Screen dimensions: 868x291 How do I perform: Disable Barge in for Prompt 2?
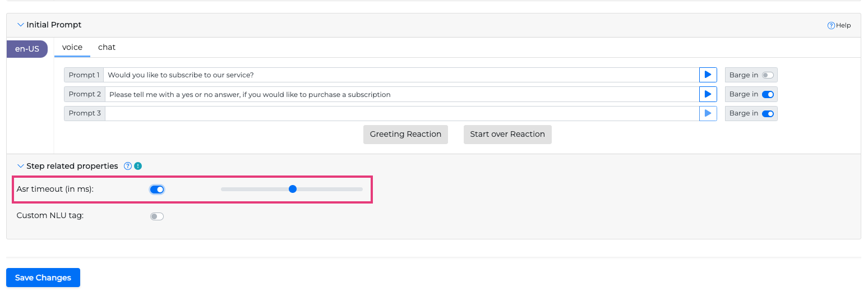tap(767, 94)
